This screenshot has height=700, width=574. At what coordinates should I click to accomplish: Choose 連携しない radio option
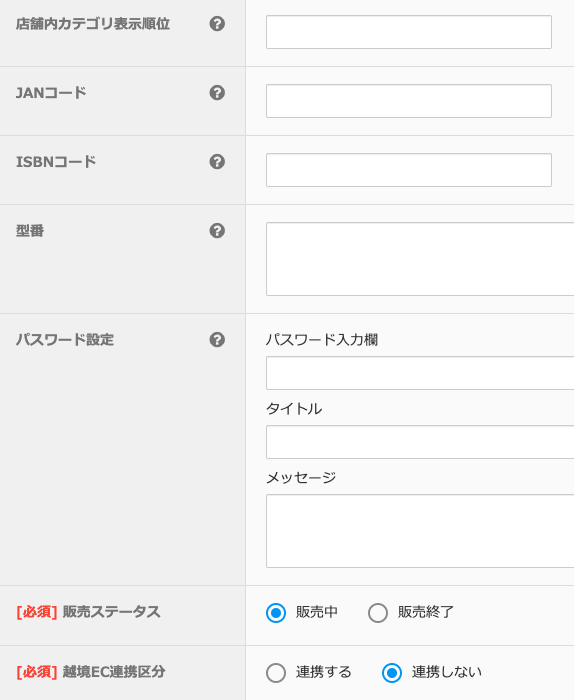pos(392,673)
